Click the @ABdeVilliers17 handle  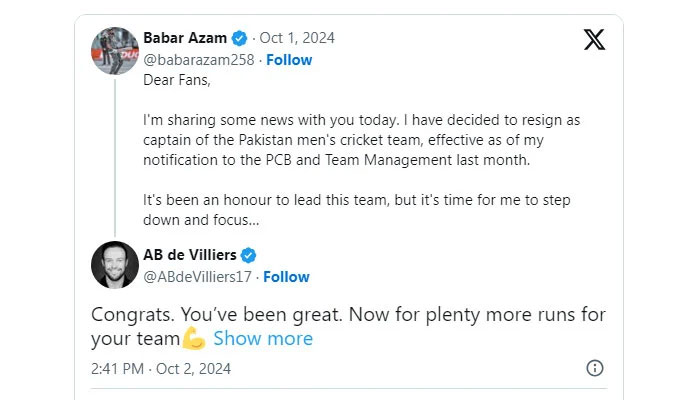[x=197, y=277]
